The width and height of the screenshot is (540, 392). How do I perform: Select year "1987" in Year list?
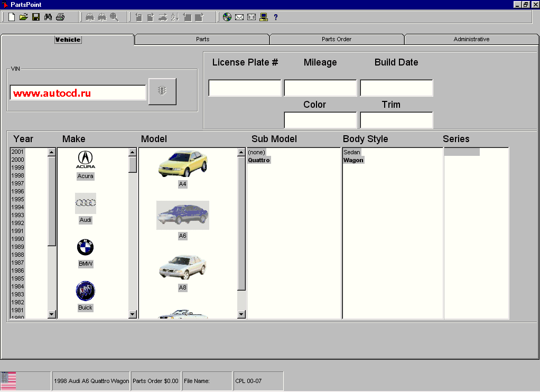(17, 263)
